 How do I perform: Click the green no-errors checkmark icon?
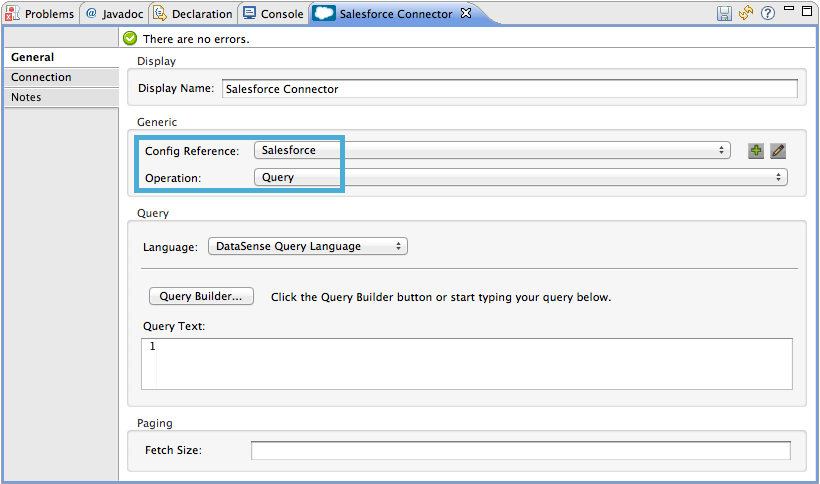130,38
